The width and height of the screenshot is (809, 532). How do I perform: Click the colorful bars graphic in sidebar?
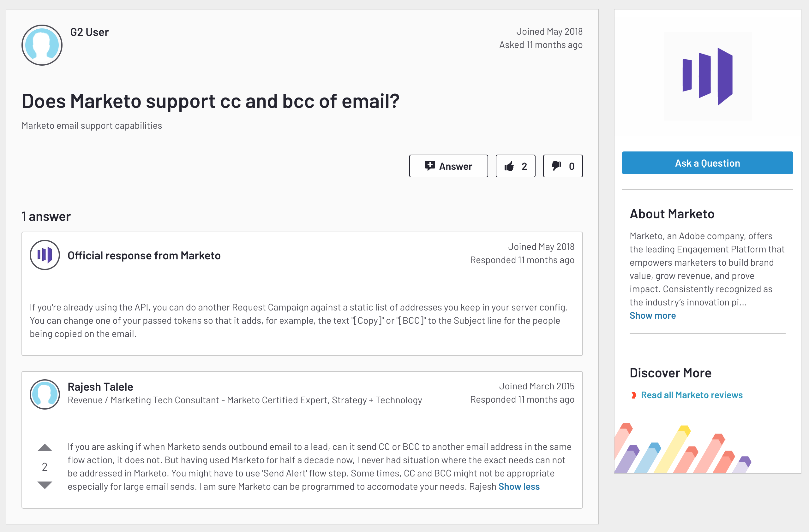(683, 448)
